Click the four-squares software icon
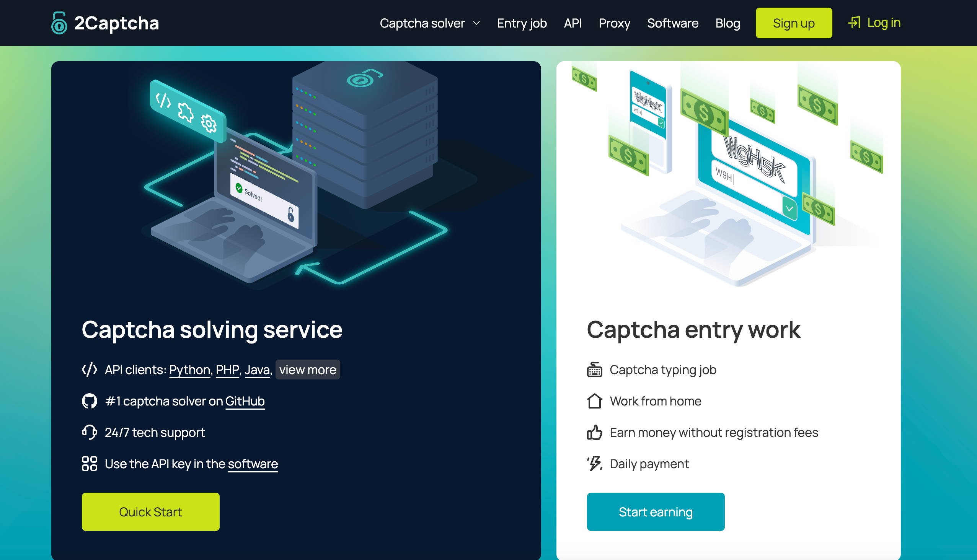 pos(89,464)
